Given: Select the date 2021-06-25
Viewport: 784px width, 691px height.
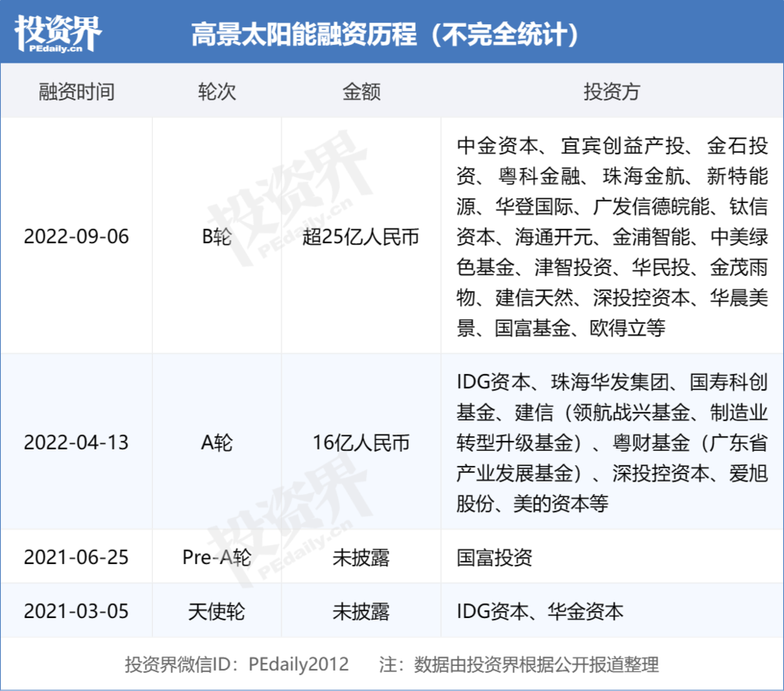Looking at the screenshot, I should (x=77, y=557).
